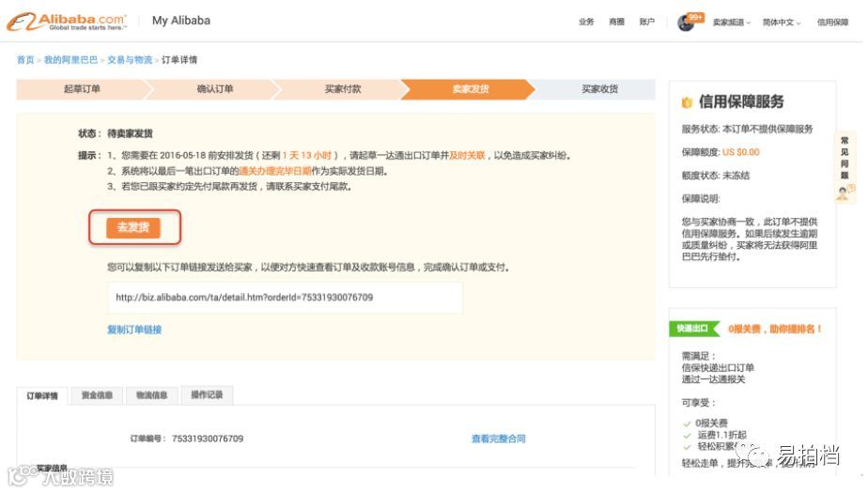Image resolution: width=868 pixels, height=493 pixels.
Task: Select the 买家收货 step
Action: pyautogui.click(x=599, y=89)
